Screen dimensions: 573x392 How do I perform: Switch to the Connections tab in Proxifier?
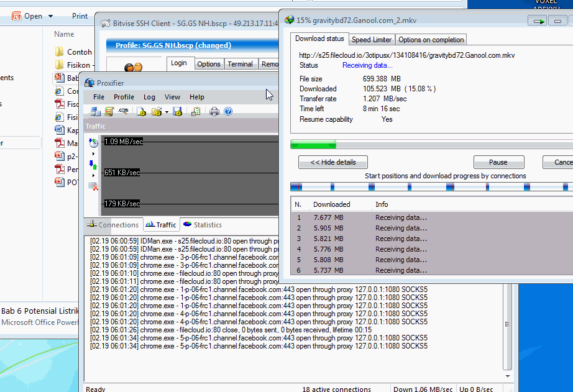[x=113, y=225]
